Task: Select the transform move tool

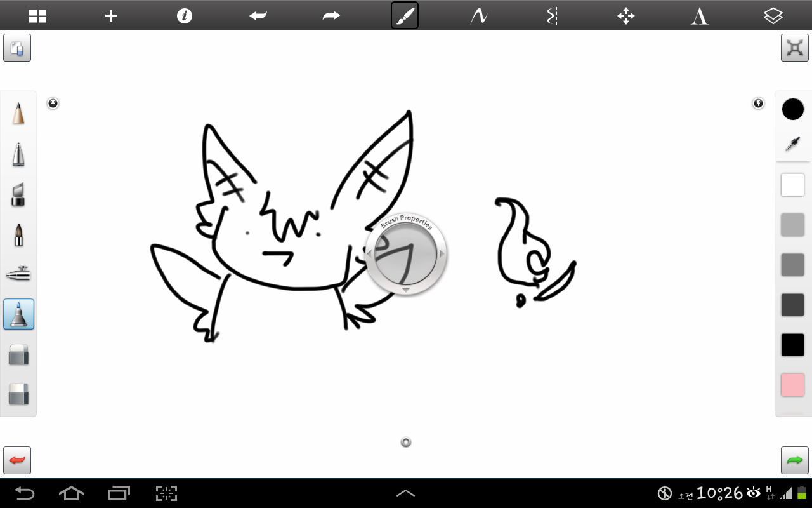Action: 626,16
